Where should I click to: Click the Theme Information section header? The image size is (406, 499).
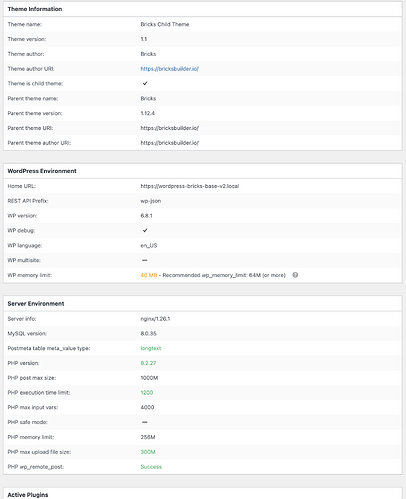point(35,9)
